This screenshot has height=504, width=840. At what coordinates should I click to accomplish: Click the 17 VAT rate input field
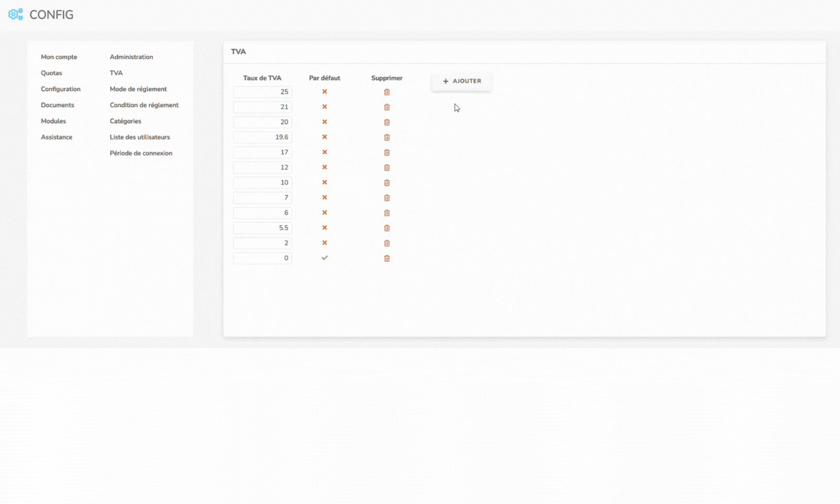262,152
